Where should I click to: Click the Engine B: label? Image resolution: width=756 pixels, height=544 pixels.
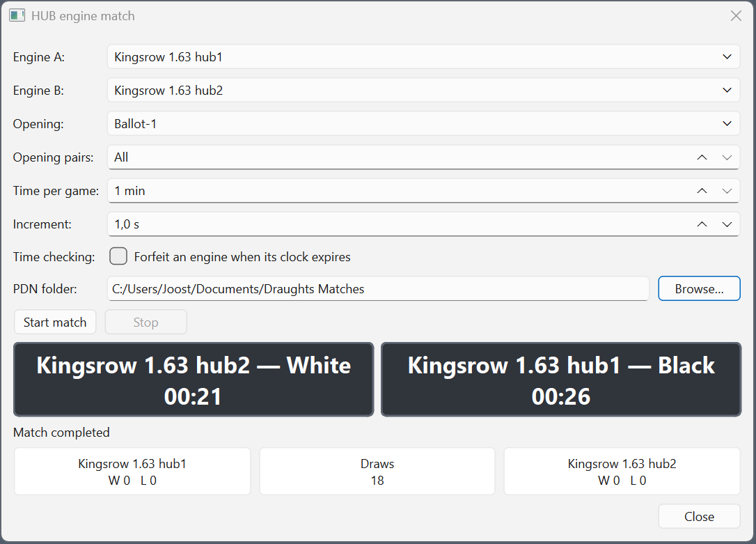(38, 90)
